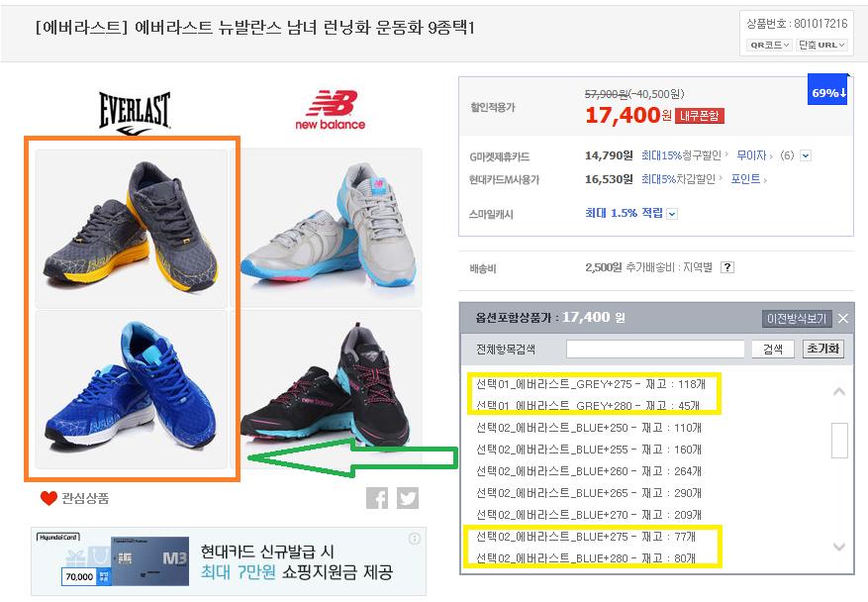
Task: Expand the 무이자 installment dropdown arrow
Action: [x=806, y=156]
